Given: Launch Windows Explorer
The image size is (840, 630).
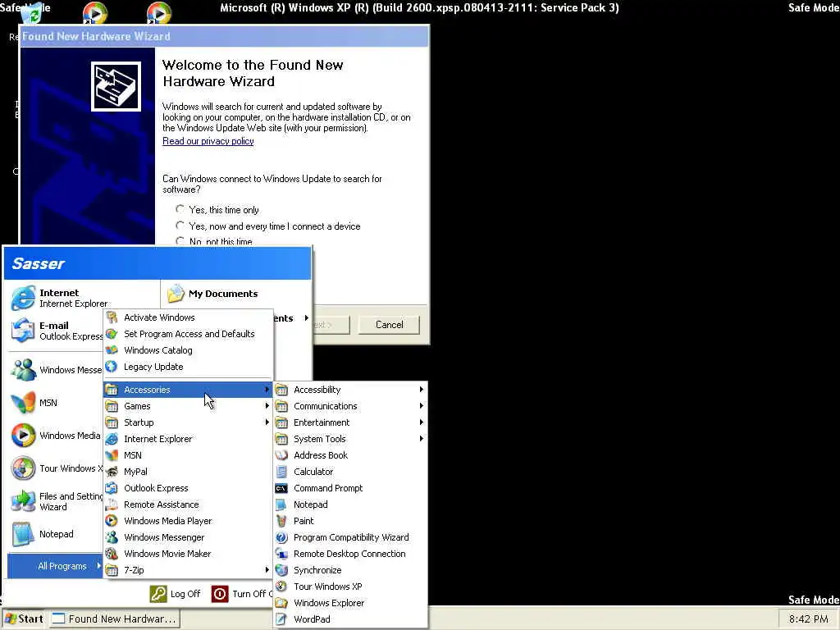Looking at the screenshot, I should pyautogui.click(x=350, y=603).
